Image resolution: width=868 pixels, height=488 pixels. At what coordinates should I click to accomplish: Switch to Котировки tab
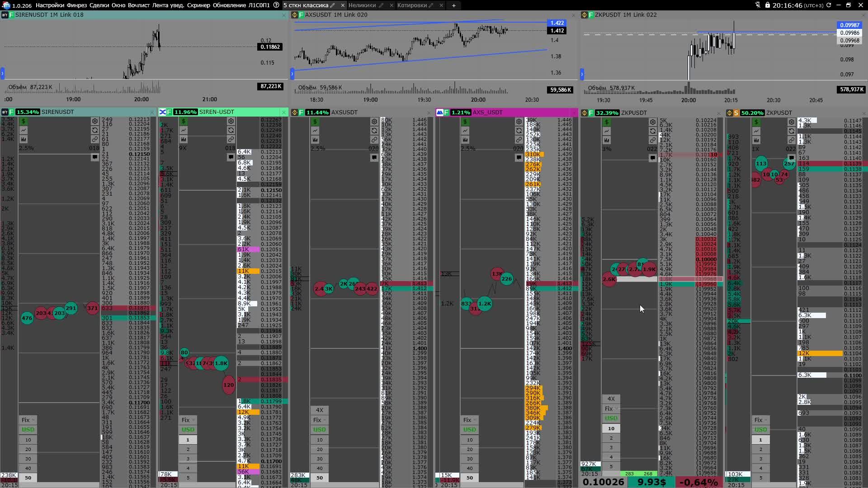coord(411,5)
